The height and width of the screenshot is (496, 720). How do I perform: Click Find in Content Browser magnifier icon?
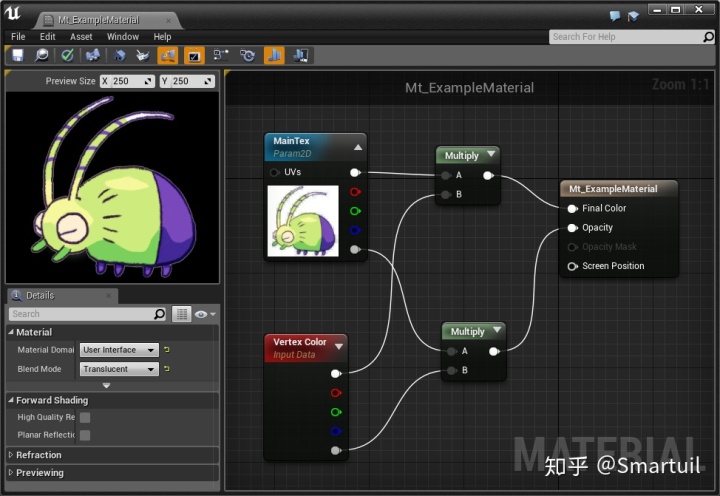(42, 56)
